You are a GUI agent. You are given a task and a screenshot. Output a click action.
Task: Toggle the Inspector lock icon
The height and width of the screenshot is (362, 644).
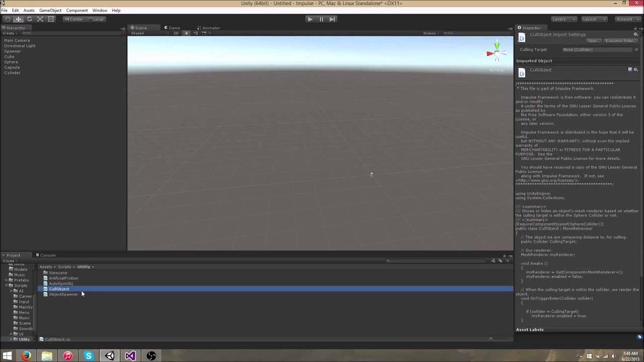[634, 28]
